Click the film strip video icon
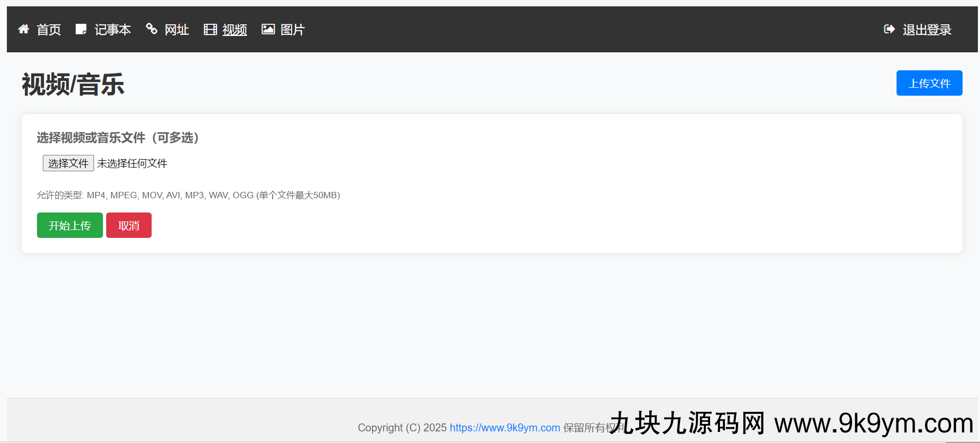The width and height of the screenshot is (980, 443). click(x=210, y=30)
